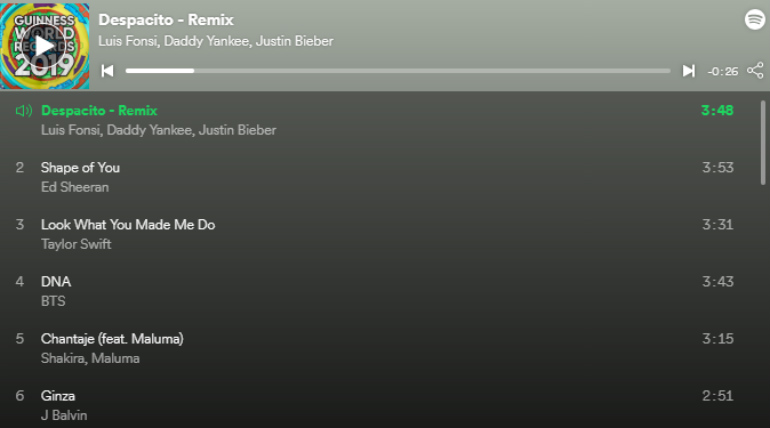Viewport: 770px width, 428px height.
Task: Open the share icon menu
Action: (755, 71)
